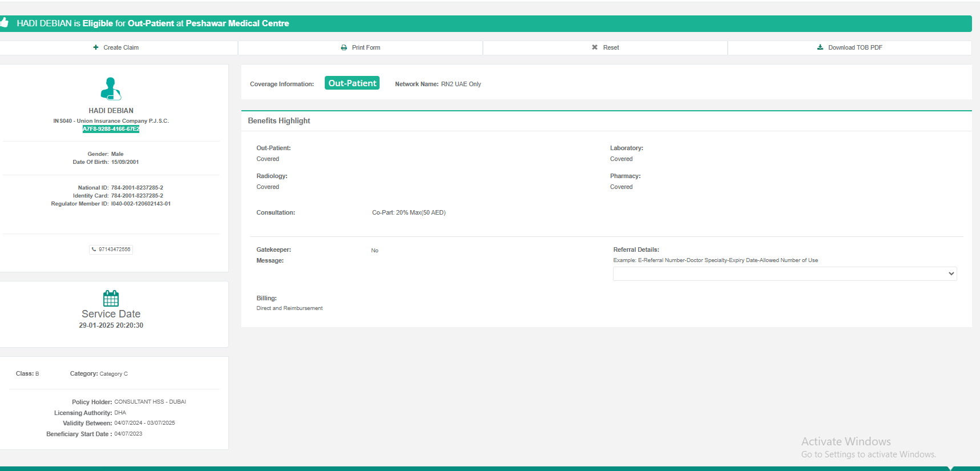Click the plus icon beside Create Claim
This screenshot has height=471, width=980.
pos(96,47)
